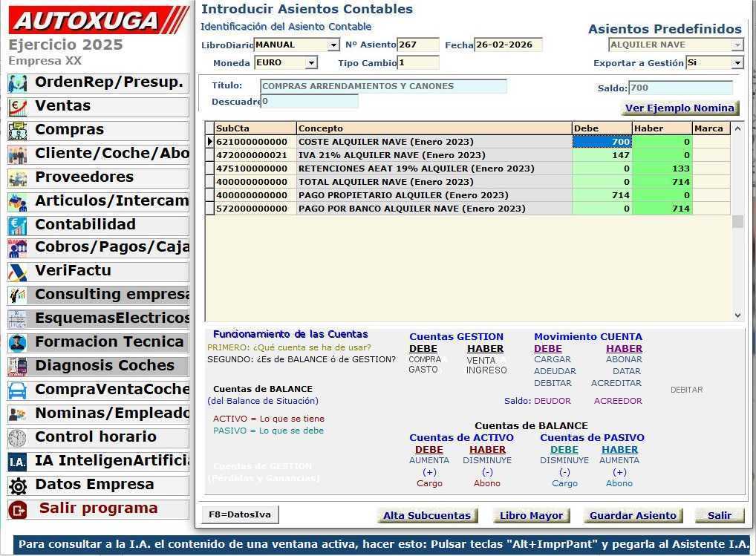The width and height of the screenshot is (756, 556).
Task: Open the Nominas/Empleados menu item
Action: [111, 413]
